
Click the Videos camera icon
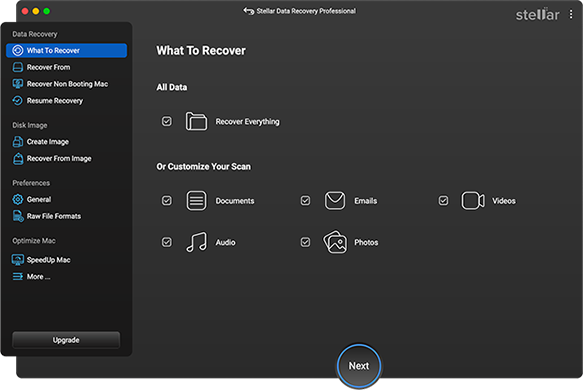click(473, 201)
